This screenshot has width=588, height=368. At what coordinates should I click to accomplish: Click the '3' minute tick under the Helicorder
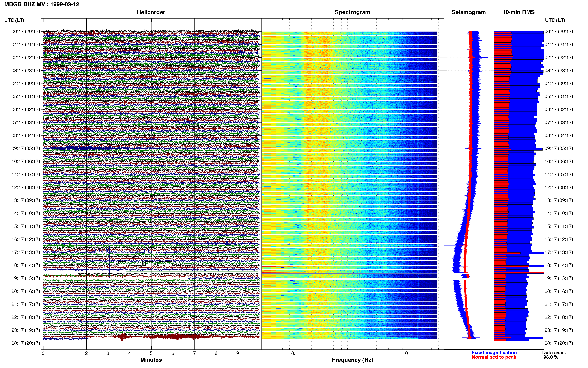108,353
